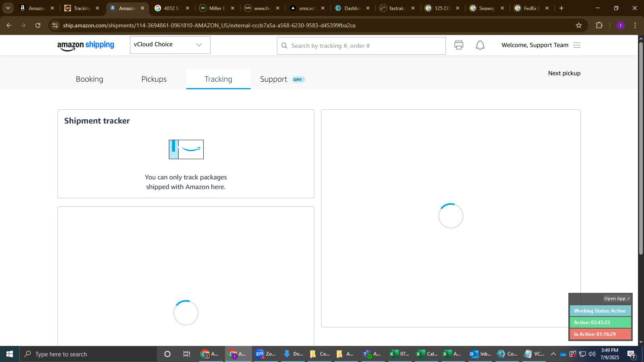Open the OneDrive cloud tray icon
This screenshot has width=644, height=362.
563,354
